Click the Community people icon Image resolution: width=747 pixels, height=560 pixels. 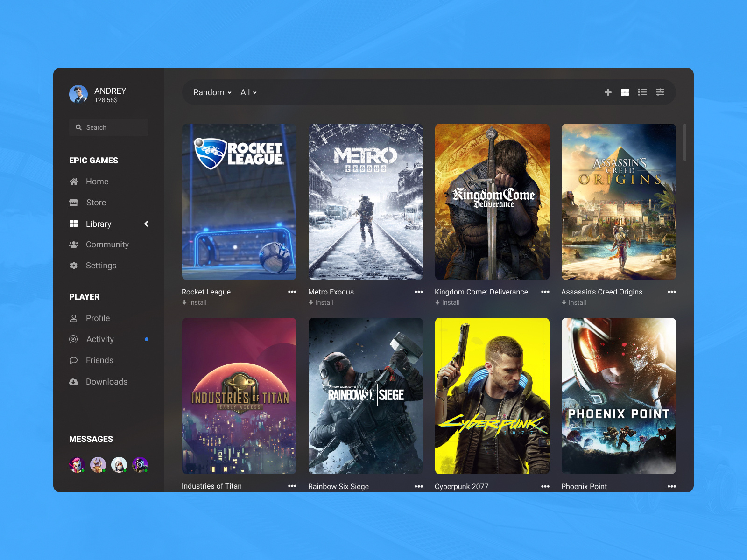click(x=74, y=245)
